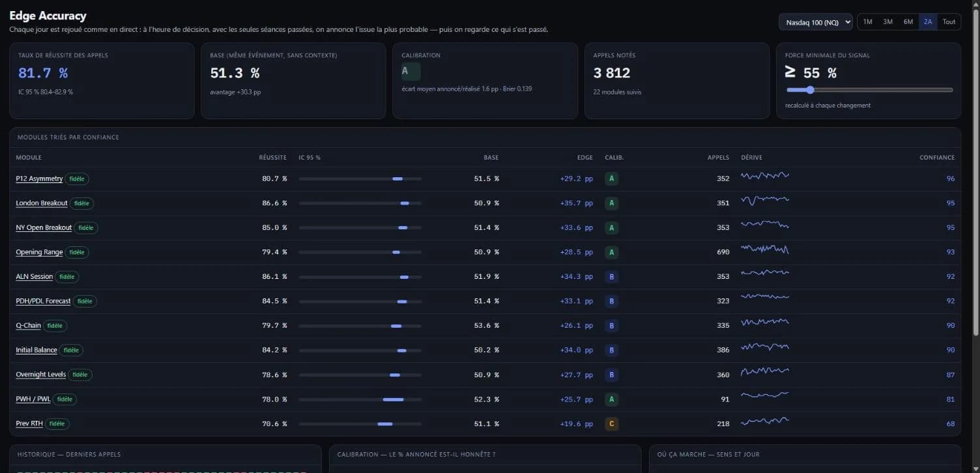This screenshot has height=473, width=980.
Task: Adjust the minimum signal strength slider
Action: 869,90
